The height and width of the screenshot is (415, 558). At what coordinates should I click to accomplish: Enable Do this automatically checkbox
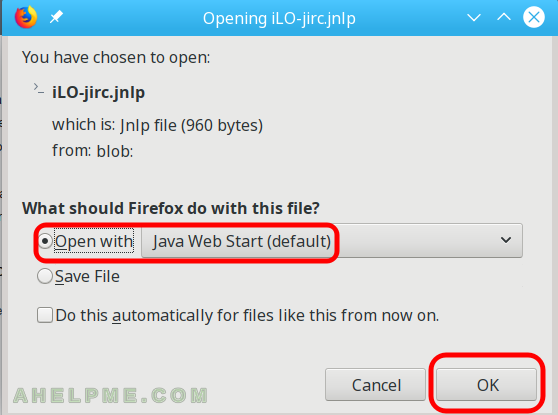pos(45,315)
